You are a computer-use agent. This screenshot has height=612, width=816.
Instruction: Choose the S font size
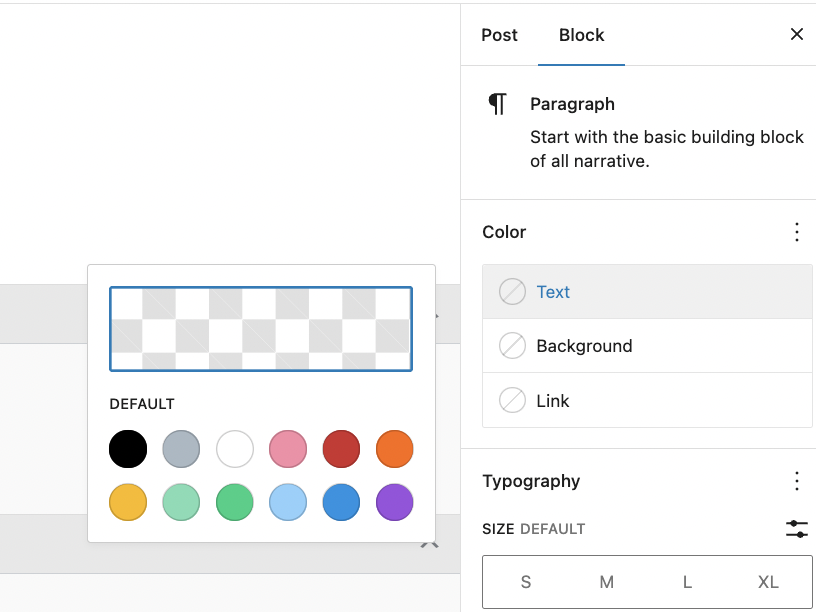click(x=525, y=582)
